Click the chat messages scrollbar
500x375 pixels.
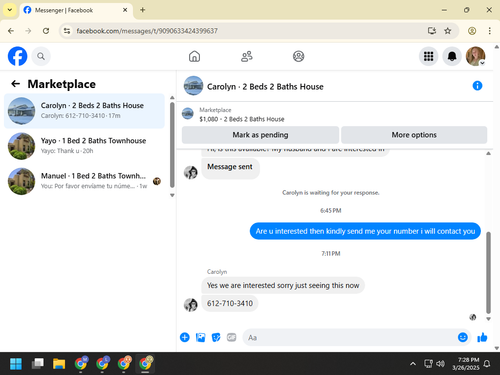(488, 272)
